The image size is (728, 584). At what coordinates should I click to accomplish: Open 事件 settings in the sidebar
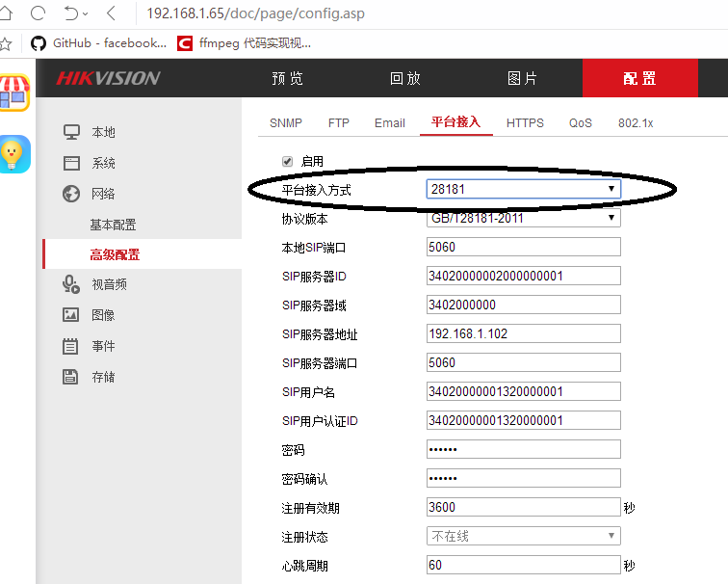click(x=103, y=346)
